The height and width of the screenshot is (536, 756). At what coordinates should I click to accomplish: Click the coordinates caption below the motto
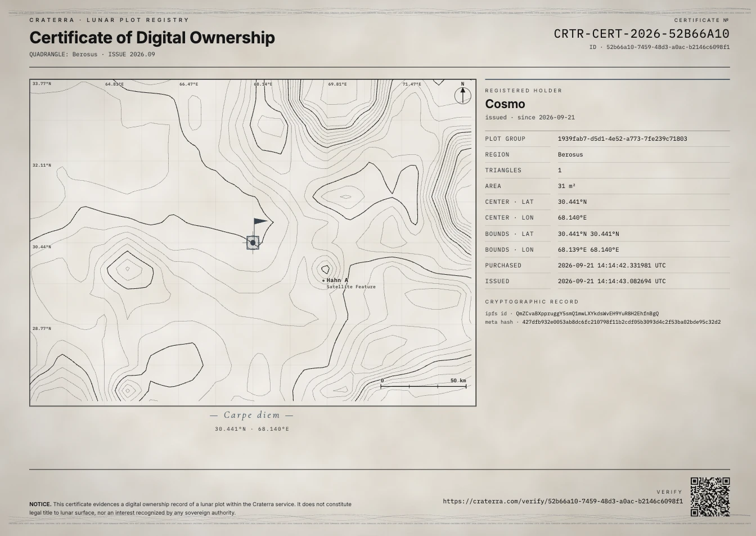coord(252,429)
